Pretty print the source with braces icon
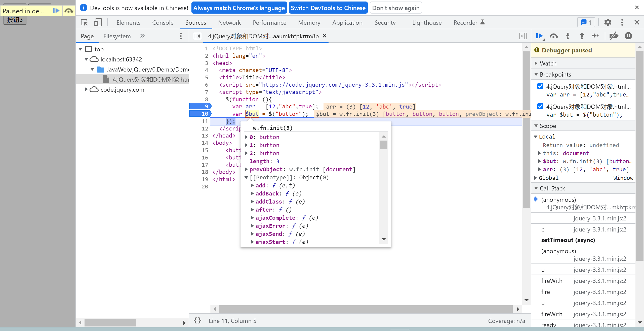The width and height of the screenshot is (644, 331). pyautogui.click(x=197, y=321)
